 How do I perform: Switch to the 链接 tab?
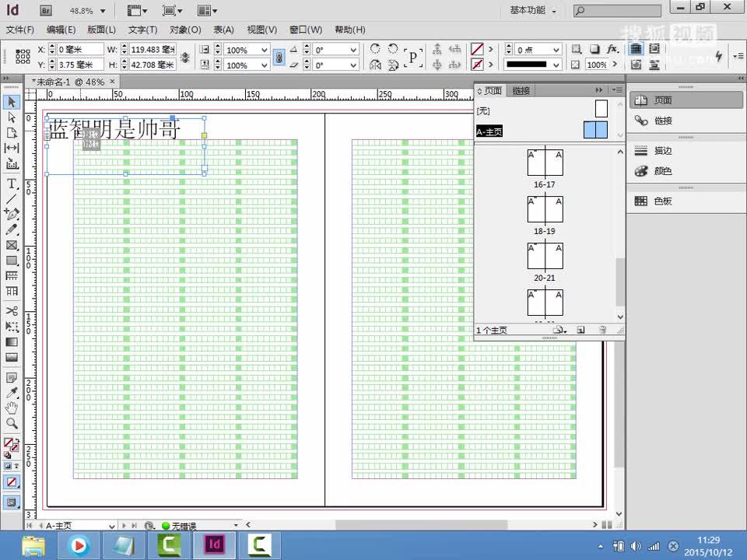pyautogui.click(x=521, y=90)
